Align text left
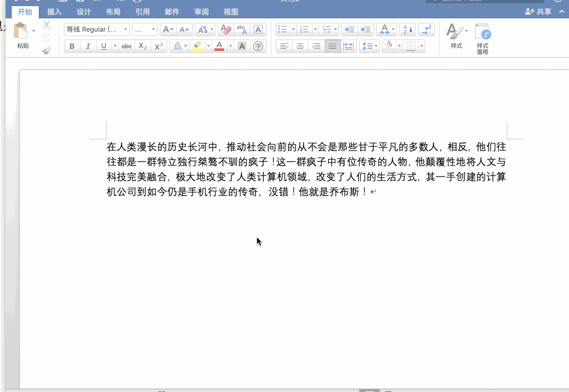The image size is (569, 392). (284, 46)
